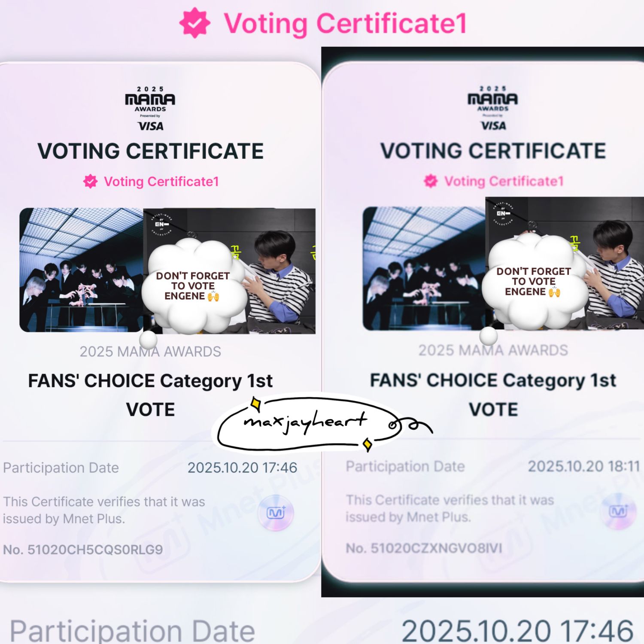
Task: Tap the right certificate's pink verified badge
Action: pos(431,181)
